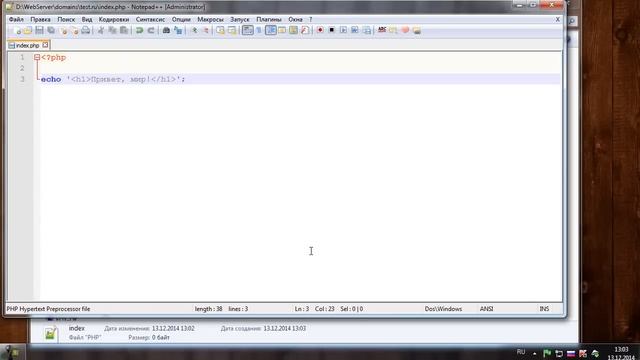
Task: Click the echo statement on line 3
Action: click(113, 79)
